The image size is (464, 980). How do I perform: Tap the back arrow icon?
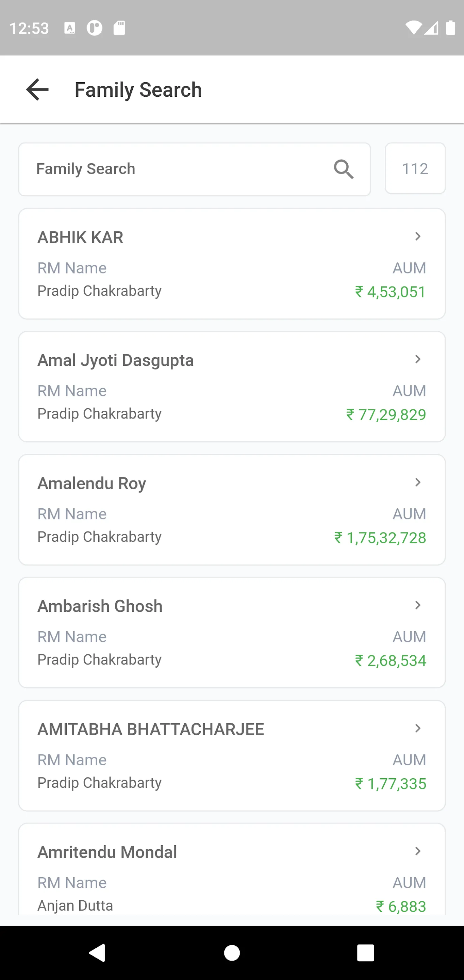click(37, 90)
